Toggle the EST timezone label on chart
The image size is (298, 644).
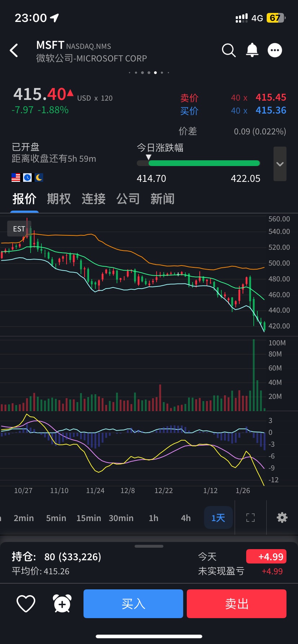[19, 229]
